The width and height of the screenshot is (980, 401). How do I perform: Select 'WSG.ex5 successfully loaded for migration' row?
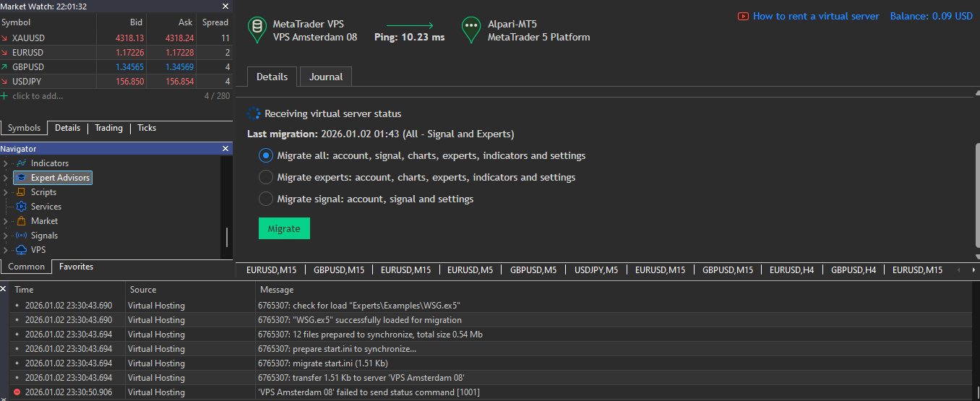[491, 320]
